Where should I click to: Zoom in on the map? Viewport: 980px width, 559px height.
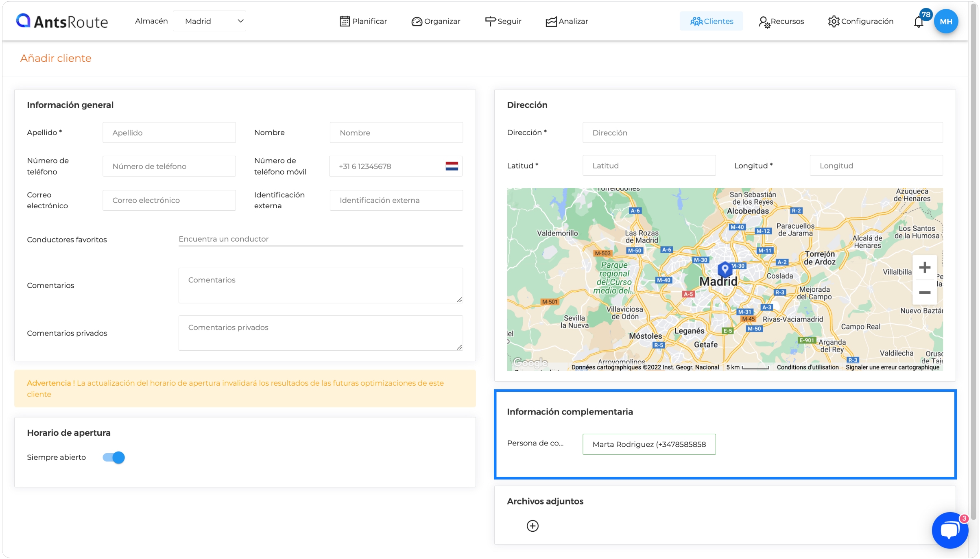click(x=925, y=267)
